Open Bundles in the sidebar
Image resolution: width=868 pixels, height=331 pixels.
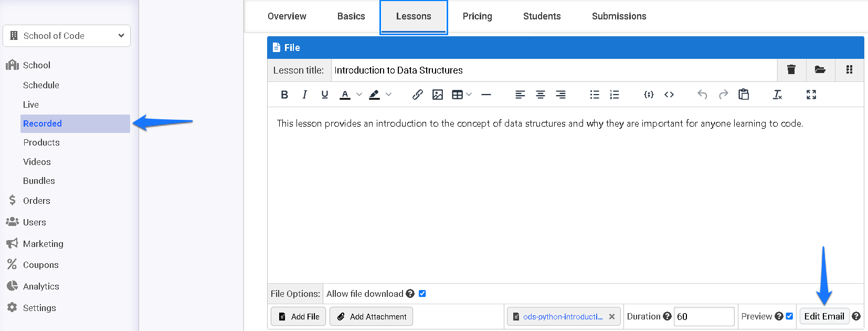[39, 181]
